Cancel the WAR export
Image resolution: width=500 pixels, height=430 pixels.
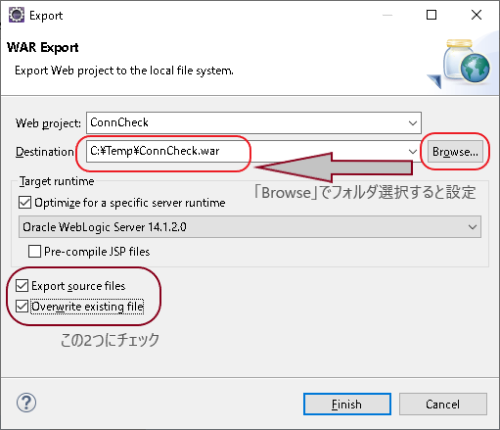443,404
